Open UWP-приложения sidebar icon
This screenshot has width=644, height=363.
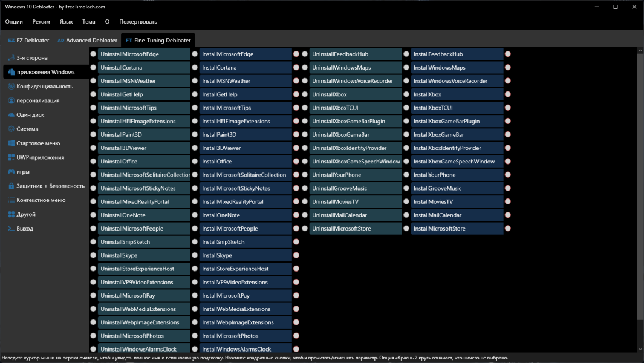point(11,157)
